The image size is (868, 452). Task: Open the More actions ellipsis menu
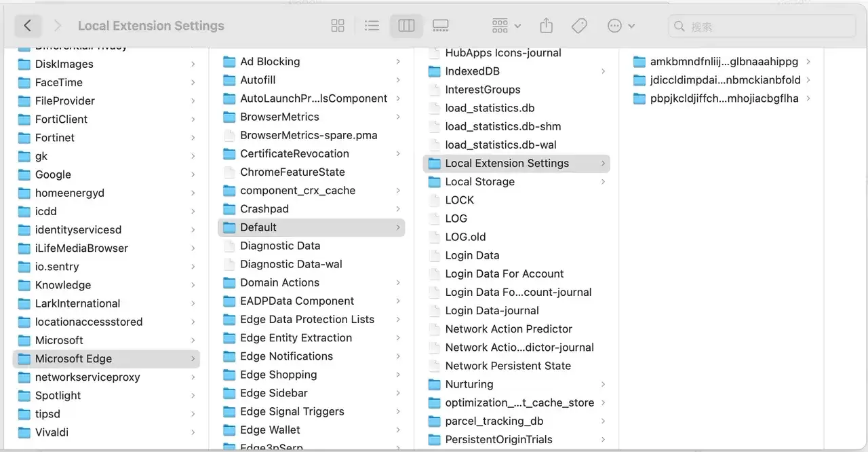tap(621, 26)
